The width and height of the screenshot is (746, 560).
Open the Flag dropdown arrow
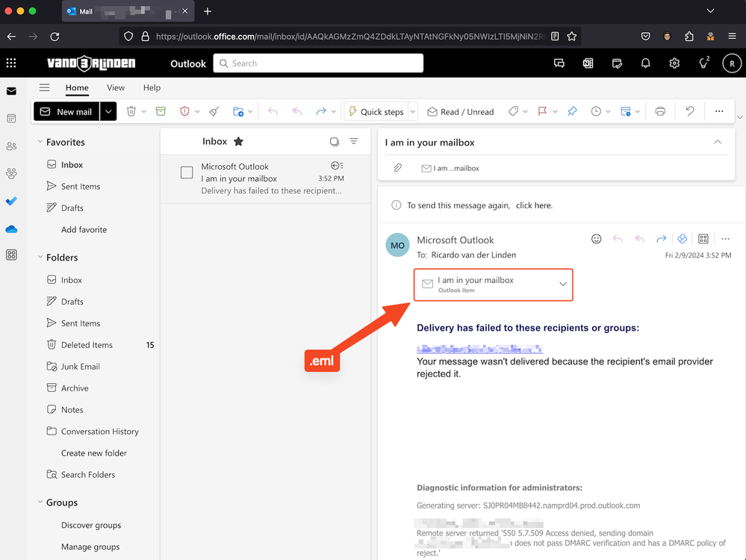point(555,111)
